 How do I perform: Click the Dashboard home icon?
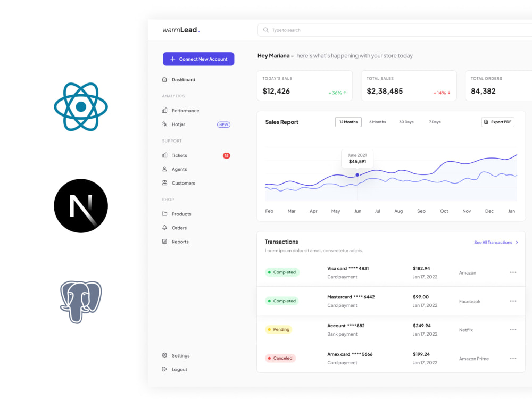pos(164,79)
